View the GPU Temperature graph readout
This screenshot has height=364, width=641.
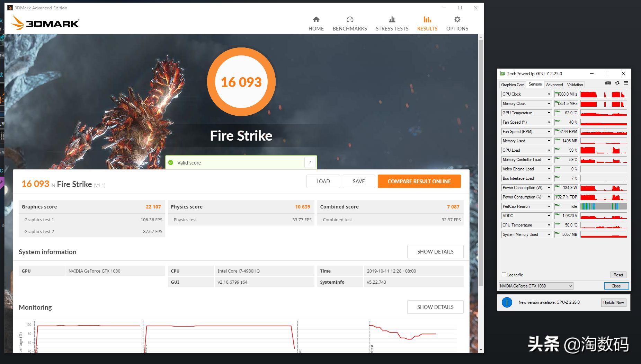pos(603,113)
